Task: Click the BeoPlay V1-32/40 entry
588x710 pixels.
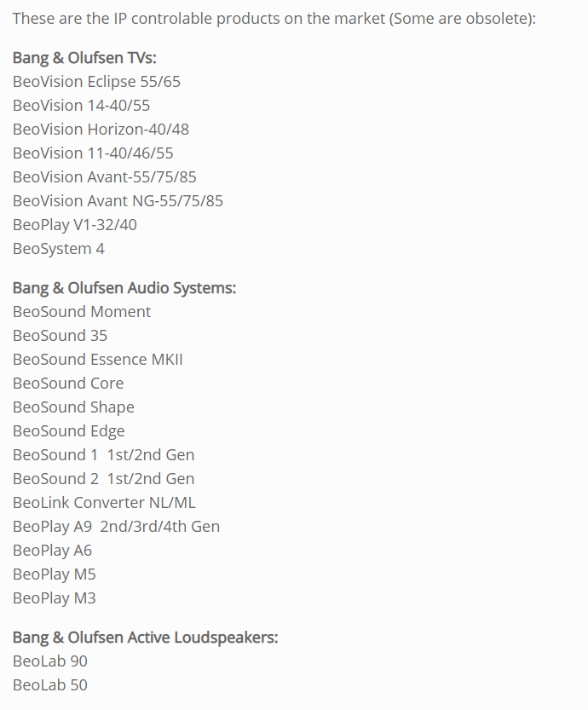Action: coord(75,225)
